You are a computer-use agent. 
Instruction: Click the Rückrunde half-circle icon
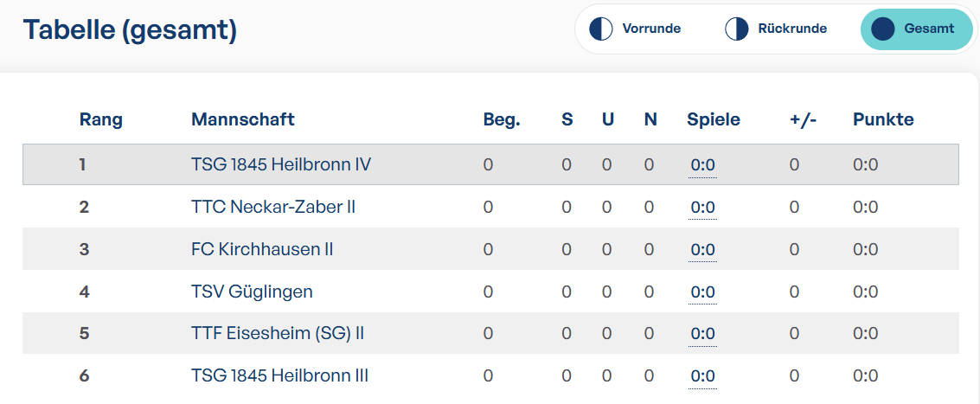coord(737,29)
